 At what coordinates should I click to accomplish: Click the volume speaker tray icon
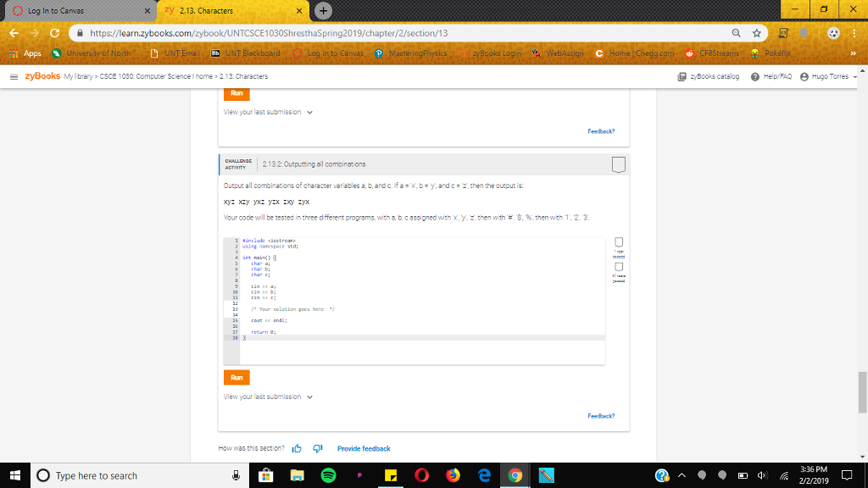tap(762, 475)
